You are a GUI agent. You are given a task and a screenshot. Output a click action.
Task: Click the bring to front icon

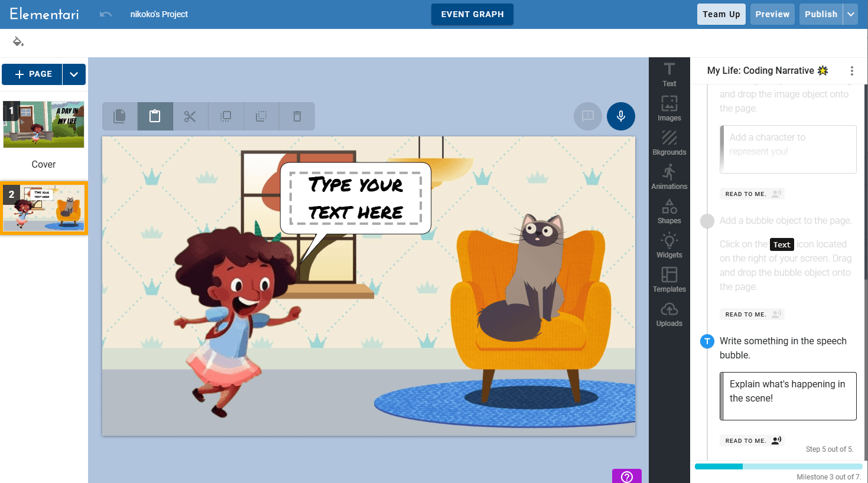click(x=226, y=116)
